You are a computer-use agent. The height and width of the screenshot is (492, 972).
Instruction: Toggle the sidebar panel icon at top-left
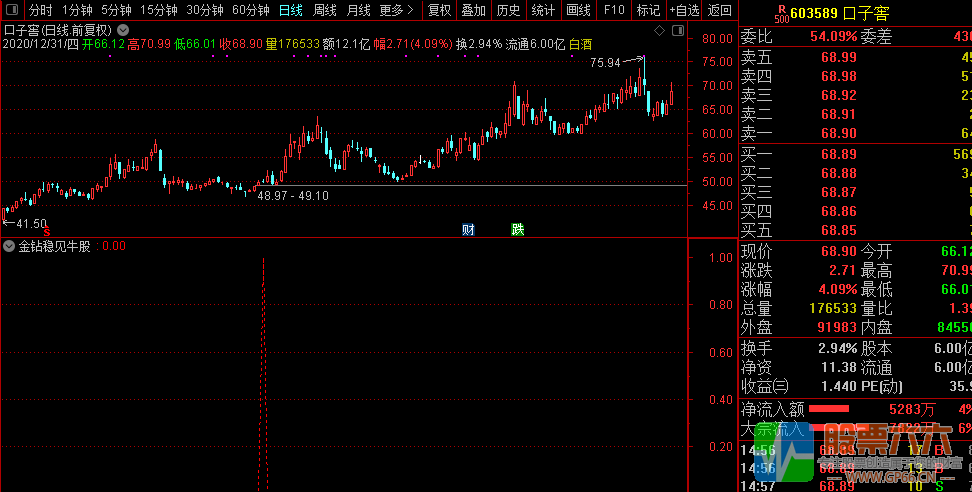(11, 10)
